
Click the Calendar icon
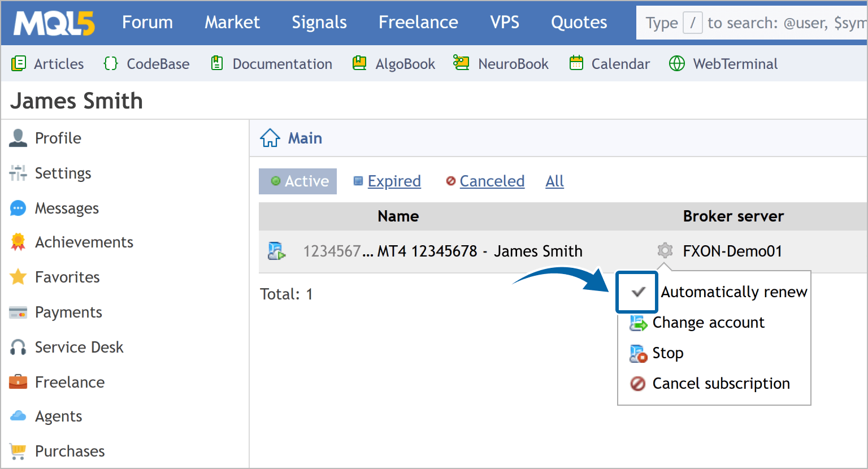point(576,63)
